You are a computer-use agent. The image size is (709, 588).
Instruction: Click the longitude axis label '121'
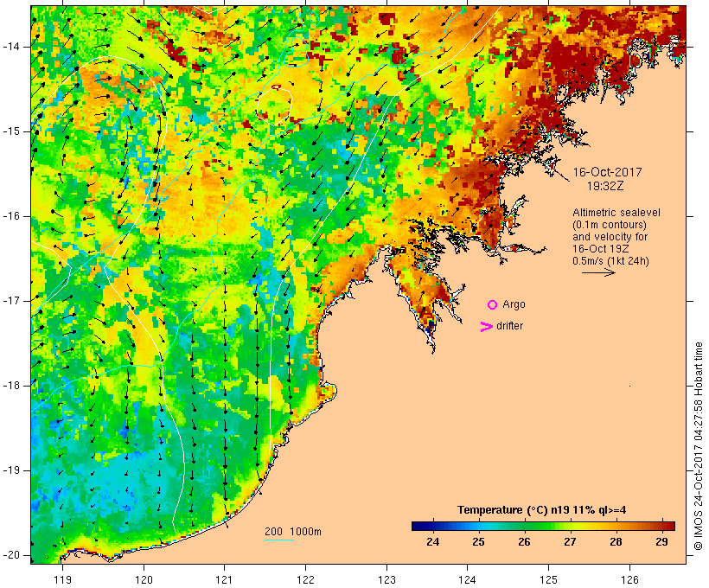pos(224,579)
